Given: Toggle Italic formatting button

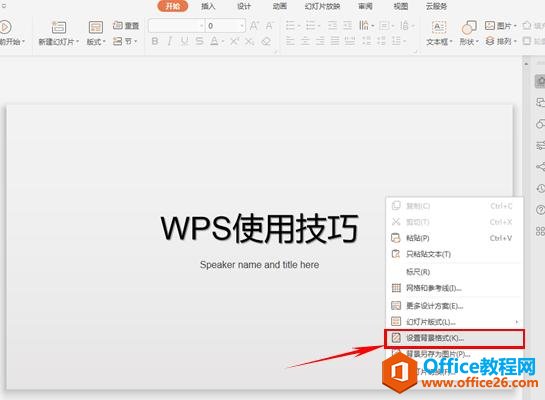Looking at the screenshot, I should [170, 41].
